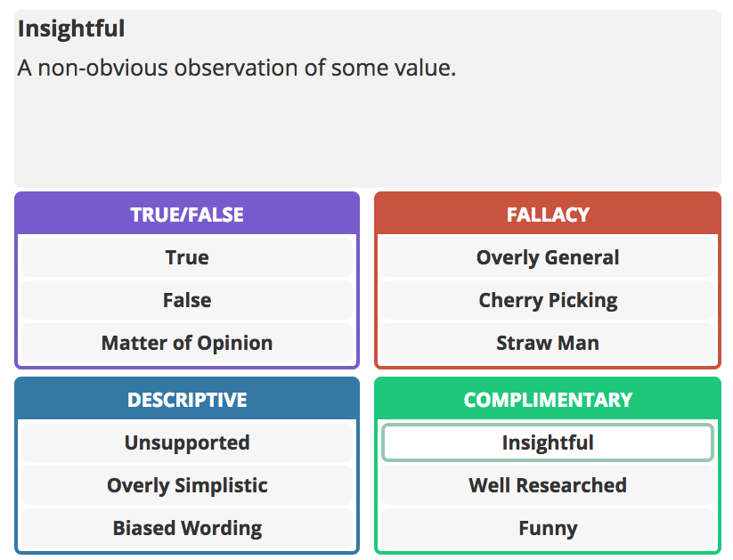The height and width of the screenshot is (560, 733).
Task: Mark the comment as Funny
Action: click(548, 528)
